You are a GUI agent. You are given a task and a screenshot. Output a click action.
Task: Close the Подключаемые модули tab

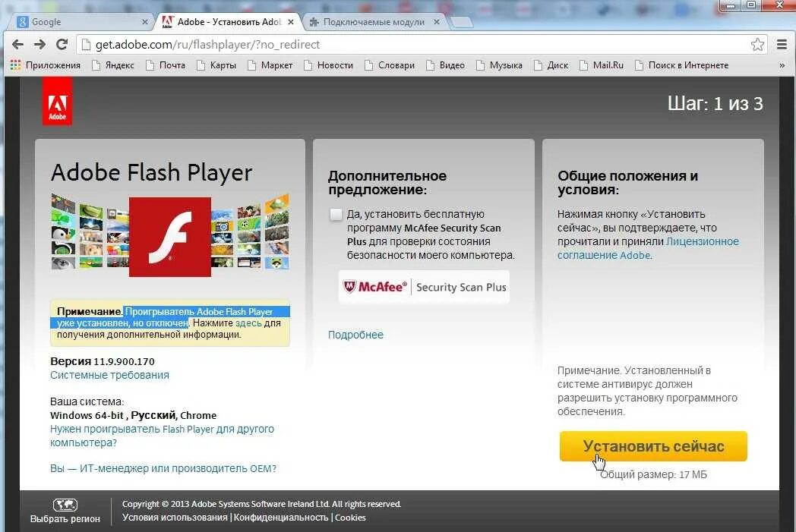(437, 22)
